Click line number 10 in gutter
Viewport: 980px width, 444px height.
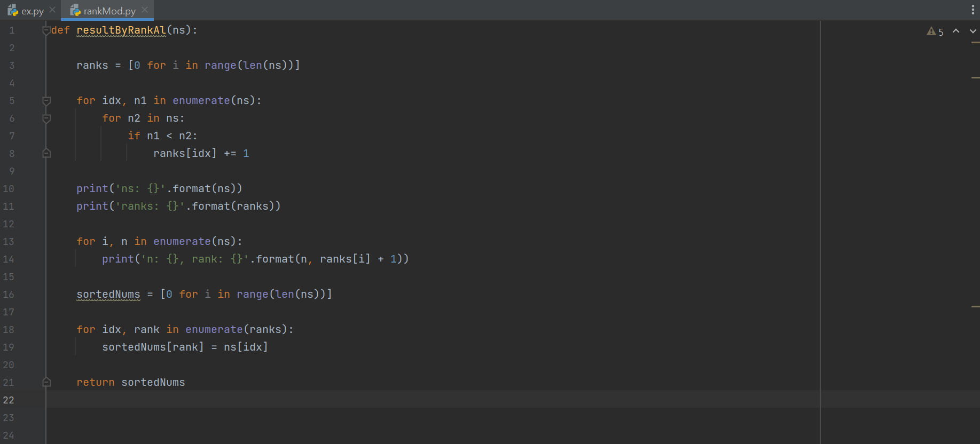(9, 189)
